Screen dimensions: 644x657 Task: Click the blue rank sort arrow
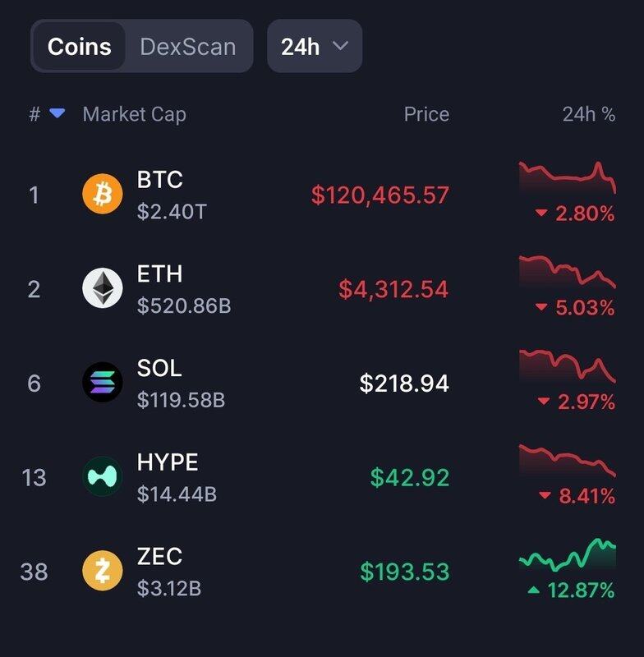click(x=57, y=113)
